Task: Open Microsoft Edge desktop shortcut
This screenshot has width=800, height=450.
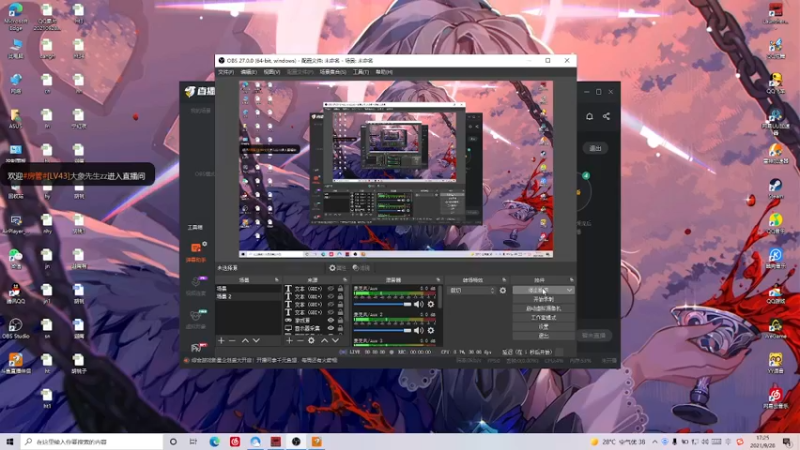Action: tap(15, 15)
